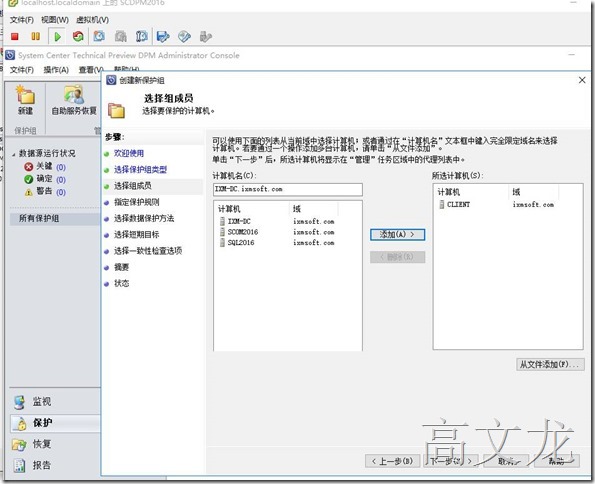This screenshot has height=484, width=595.
Task: Click the 计算机 header in the available computers list
Action: (x=229, y=209)
